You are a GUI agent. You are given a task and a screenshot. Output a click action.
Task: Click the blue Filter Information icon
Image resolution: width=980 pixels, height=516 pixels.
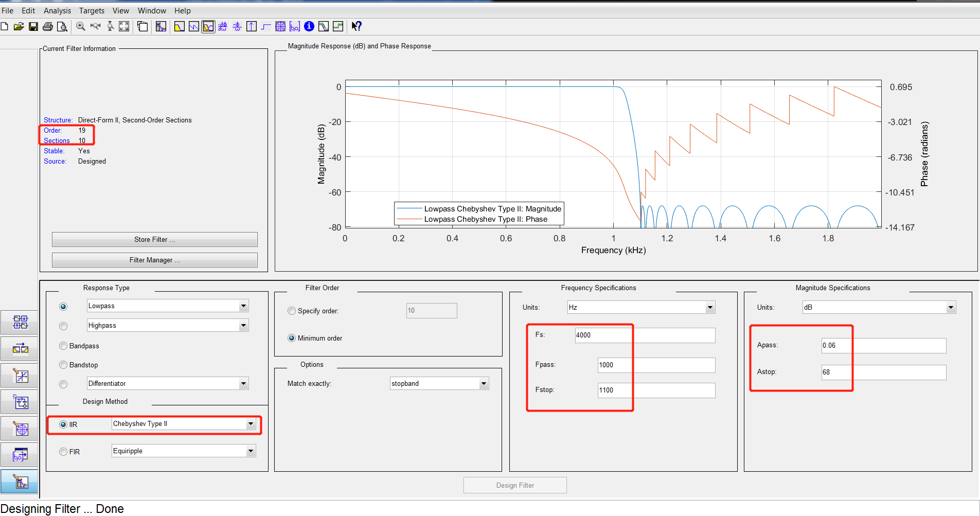click(x=309, y=26)
